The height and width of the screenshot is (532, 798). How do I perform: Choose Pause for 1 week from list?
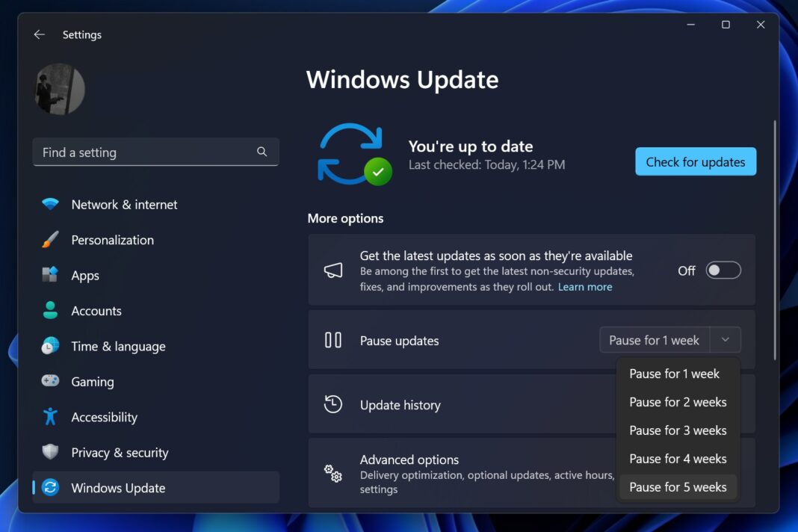[x=678, y=374]
